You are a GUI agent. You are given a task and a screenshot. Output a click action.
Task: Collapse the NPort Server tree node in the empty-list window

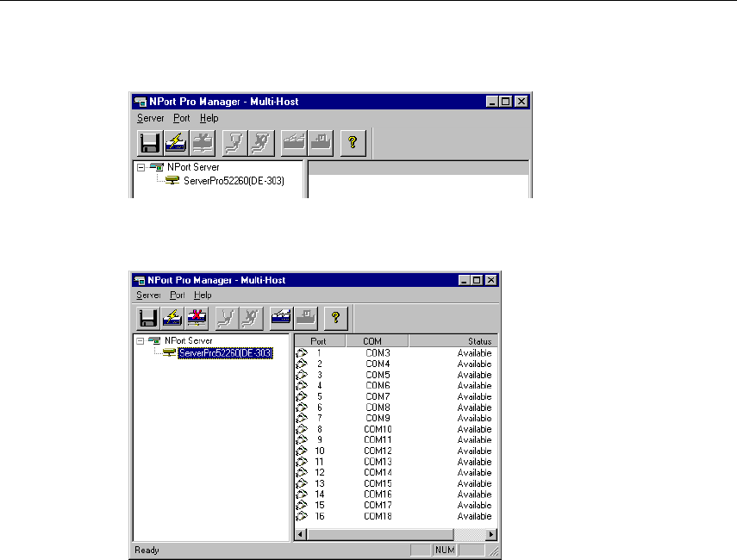click(x=141, y=167)
